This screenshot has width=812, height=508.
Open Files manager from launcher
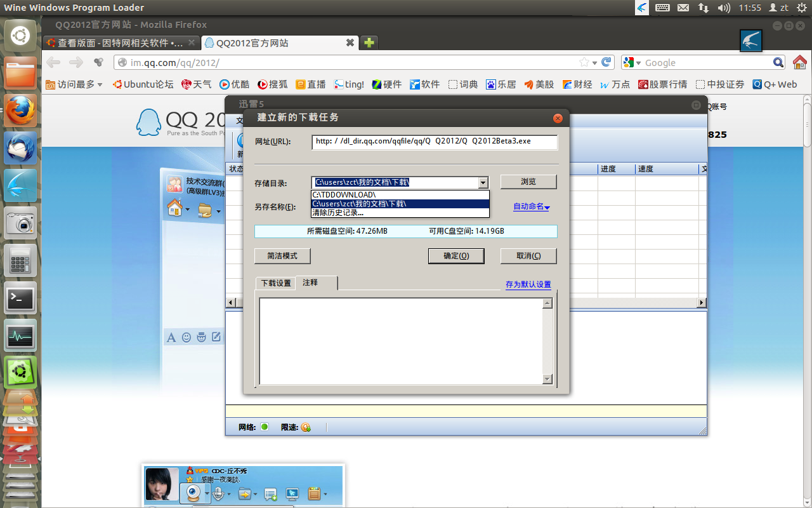click(20, 73)
